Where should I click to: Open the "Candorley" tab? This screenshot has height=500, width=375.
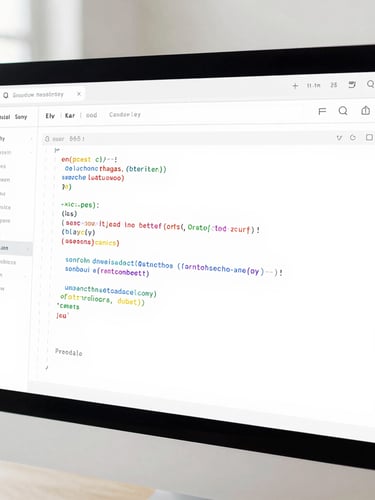click(x=125, y=115)
